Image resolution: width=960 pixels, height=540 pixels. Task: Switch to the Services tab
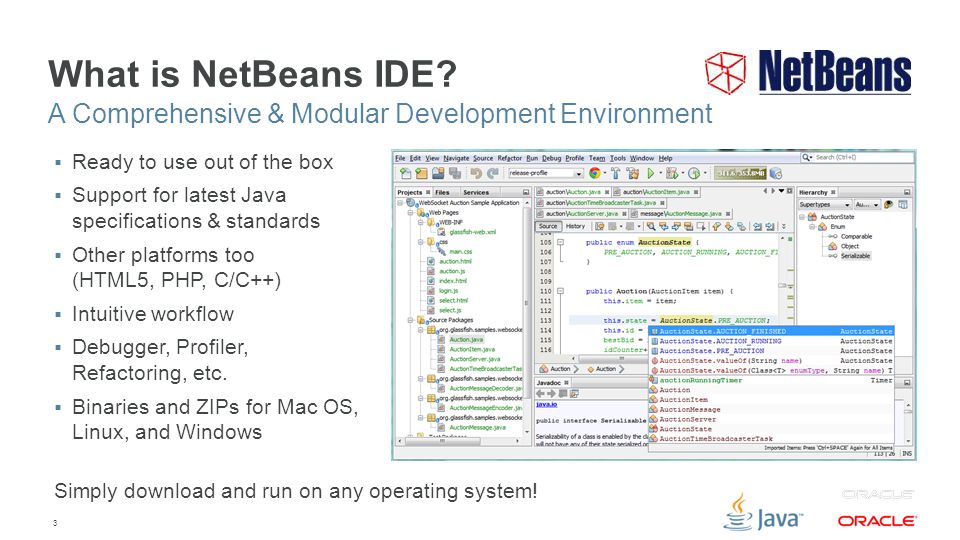[x=476, y=192]
